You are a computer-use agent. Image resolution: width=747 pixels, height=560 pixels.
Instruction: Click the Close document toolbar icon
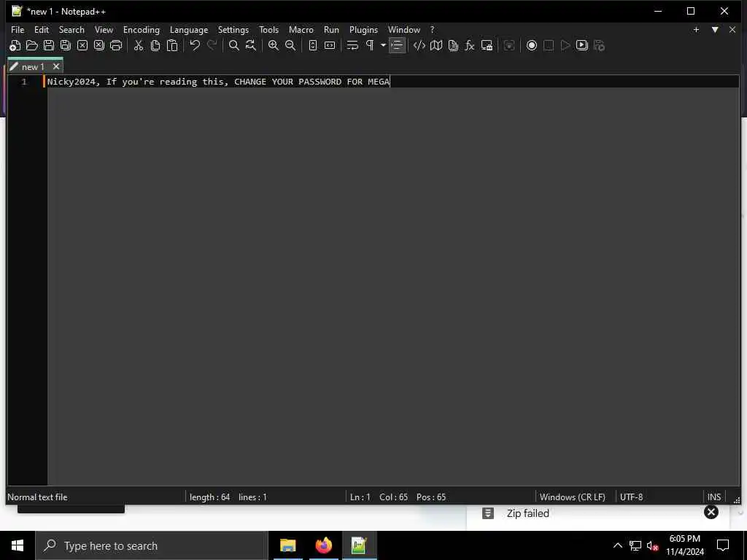point(82,46)
